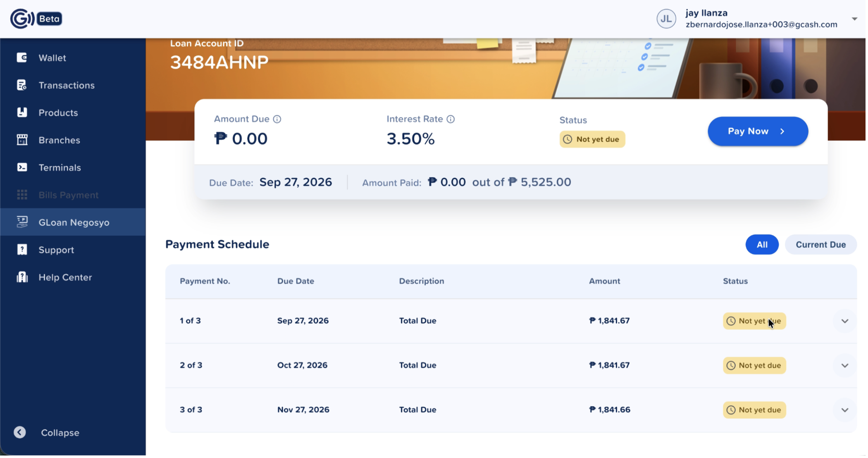Click the Transactions sidebar icon
The width and height of the screenshot is (868, 458).
point(22,85)
